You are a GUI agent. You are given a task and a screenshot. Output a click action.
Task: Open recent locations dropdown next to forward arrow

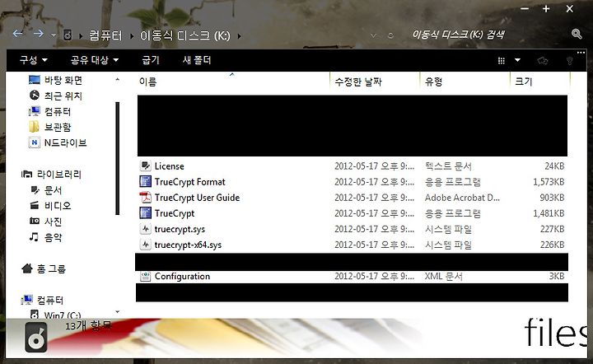53,35
